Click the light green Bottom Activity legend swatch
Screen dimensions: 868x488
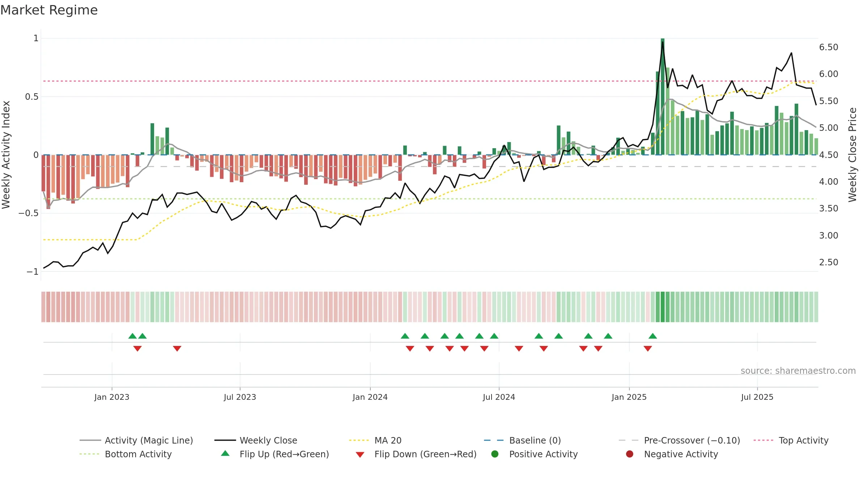tap(89, 454)
